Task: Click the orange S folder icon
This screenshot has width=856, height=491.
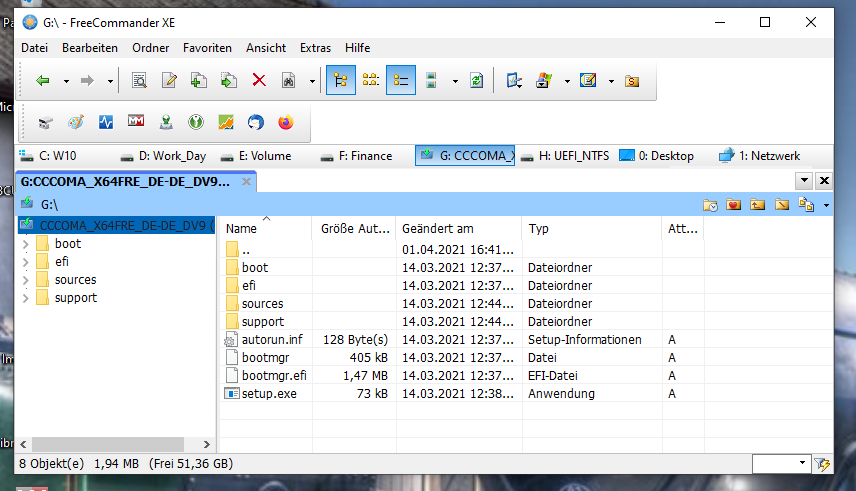Action: pyautogui.click(x=632, y=81)
